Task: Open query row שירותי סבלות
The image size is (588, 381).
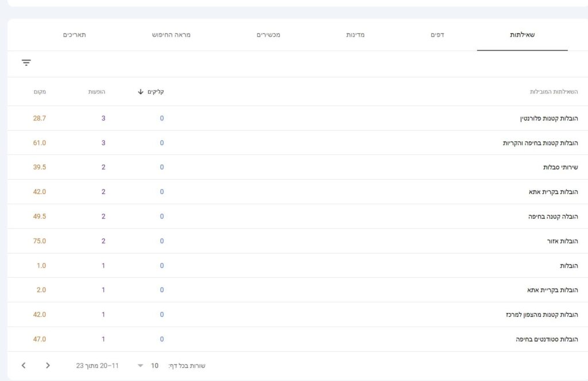Action: (560, 167)
